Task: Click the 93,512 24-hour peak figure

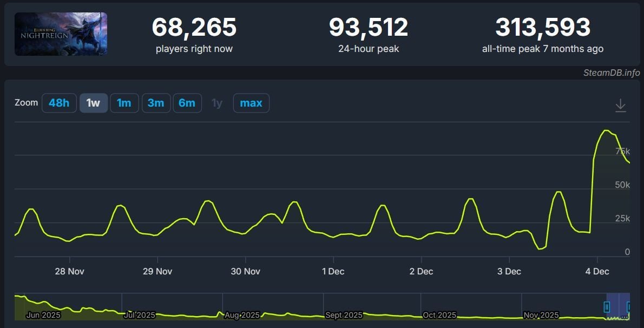Action: pyautogui.click(x=369, y=28)
